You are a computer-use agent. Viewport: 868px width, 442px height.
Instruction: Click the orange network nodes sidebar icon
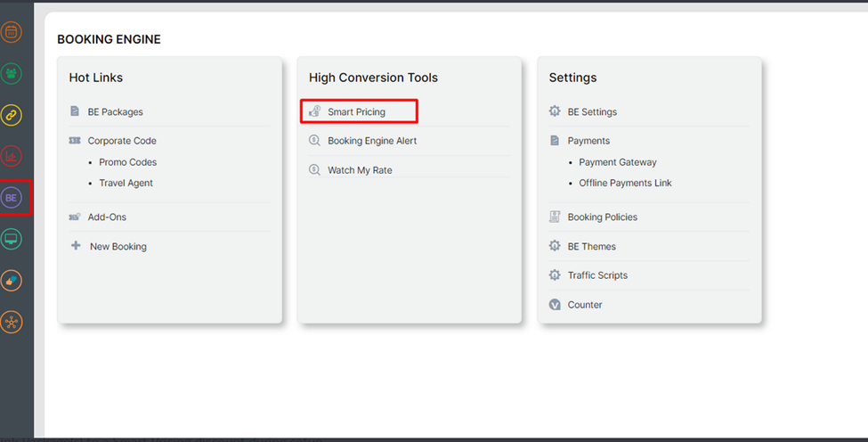click(12, 322)
